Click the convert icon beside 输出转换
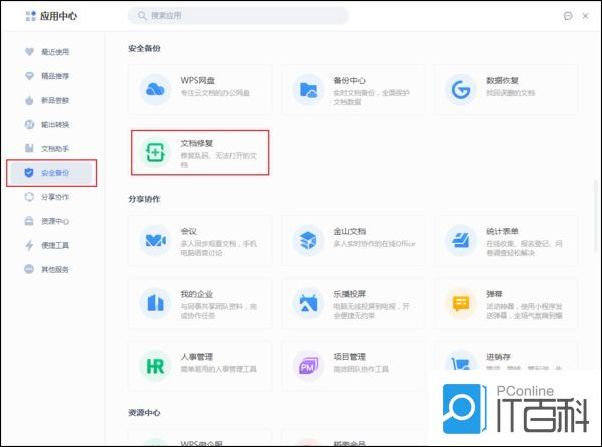The image size is (602, 447). coord(29,124)
